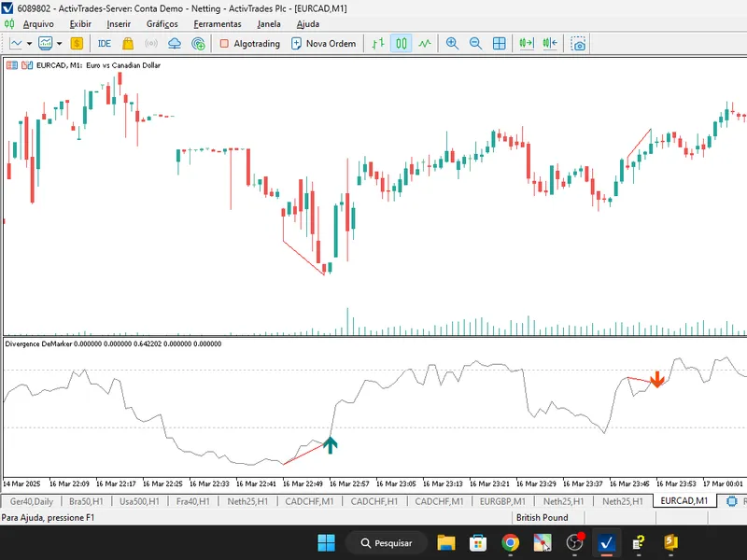Switch to line chart mode icon
747x560 pixels.
(x=425, y=43)
